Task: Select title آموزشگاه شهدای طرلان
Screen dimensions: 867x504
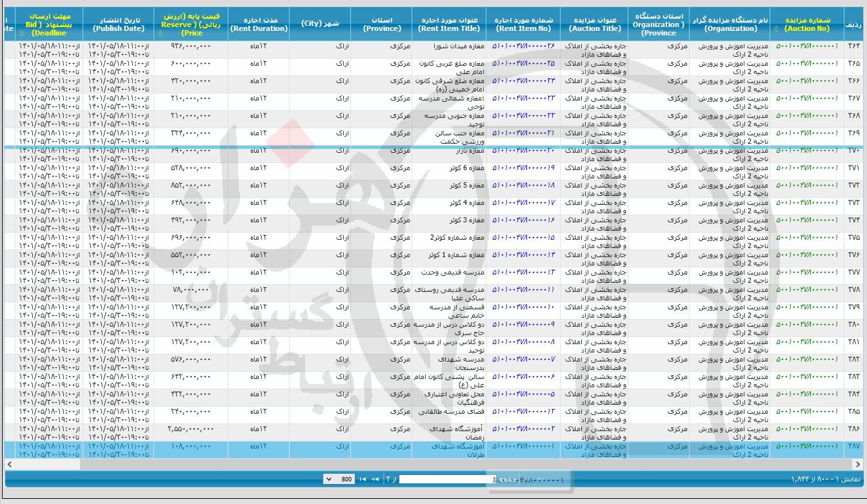Action: pos(458,450)
